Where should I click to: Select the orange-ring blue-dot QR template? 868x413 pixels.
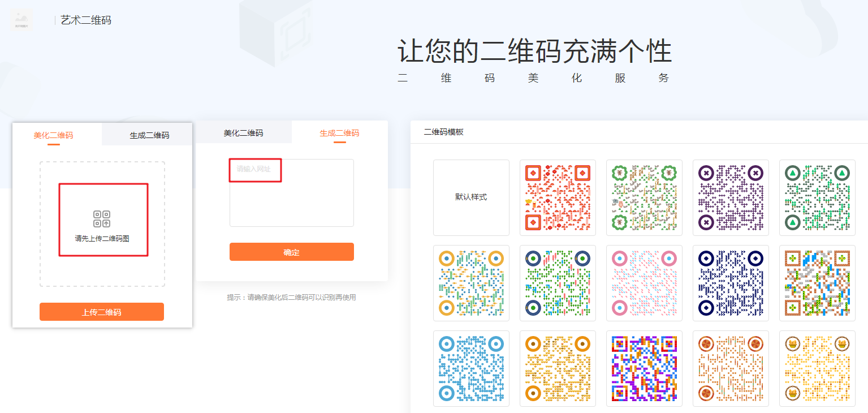point(471,283)
